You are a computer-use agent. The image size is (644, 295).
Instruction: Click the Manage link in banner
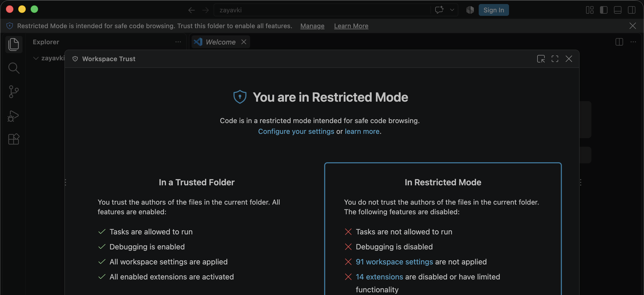coord(312,26)
